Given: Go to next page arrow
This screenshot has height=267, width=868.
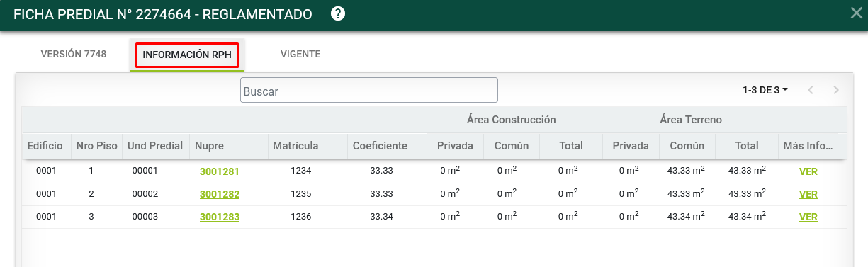Looking at the screenshot, I should 836,90.
